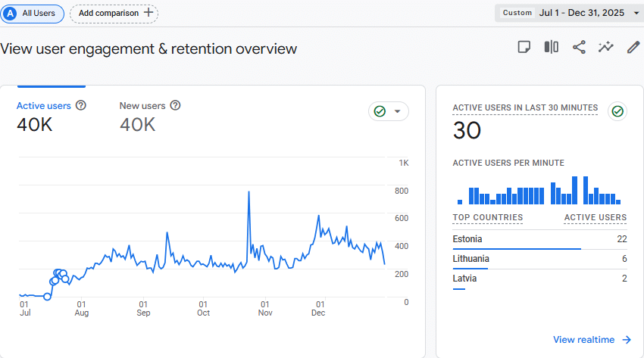This screenshot has width=644, height=358.
Task: Click the late October spike on chart
Action: coord(249,192)
